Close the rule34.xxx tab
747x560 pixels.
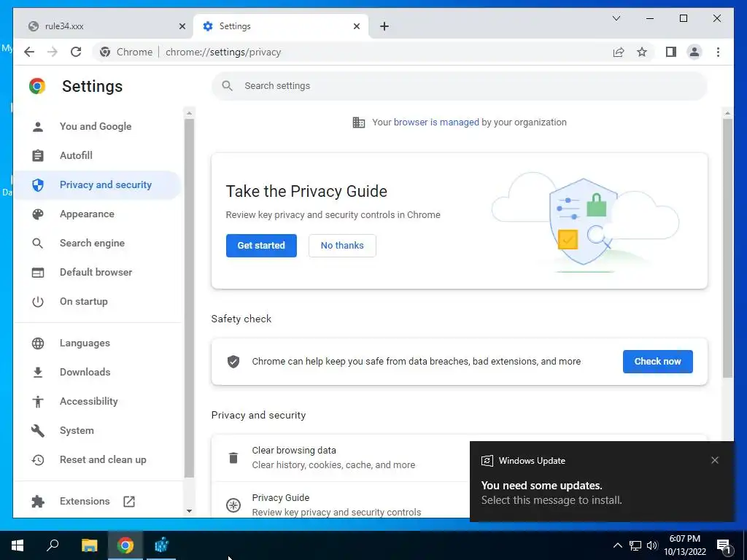pos(182,26)
